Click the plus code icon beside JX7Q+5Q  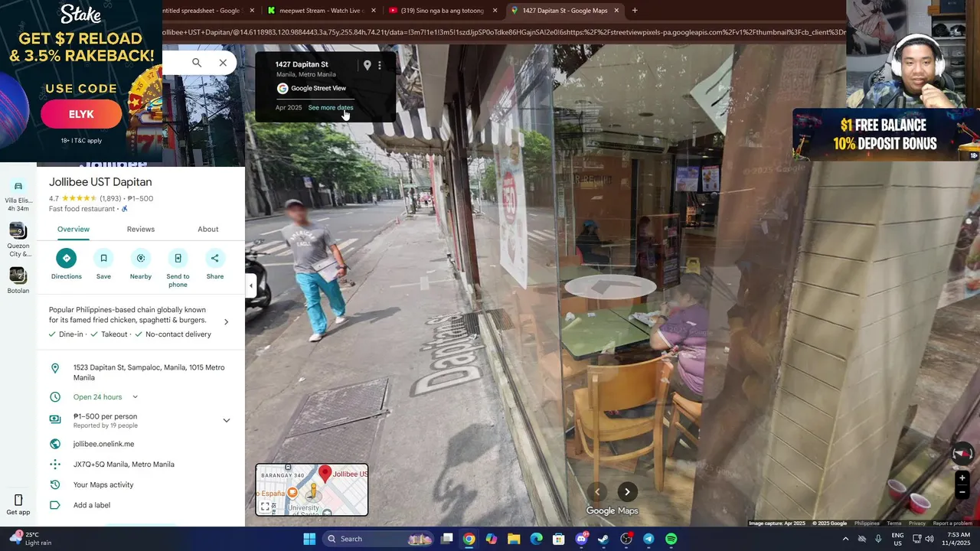coord(55,465)
